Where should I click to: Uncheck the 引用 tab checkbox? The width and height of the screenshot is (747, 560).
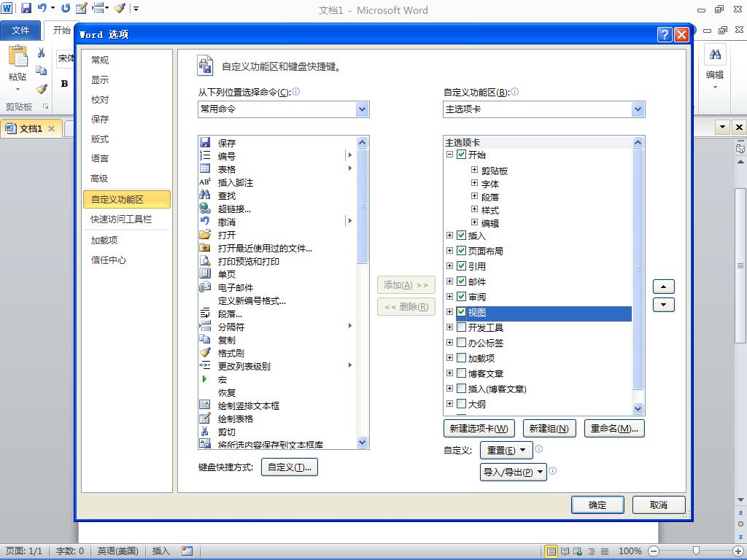pyautogui.click(x=461, y=265)
